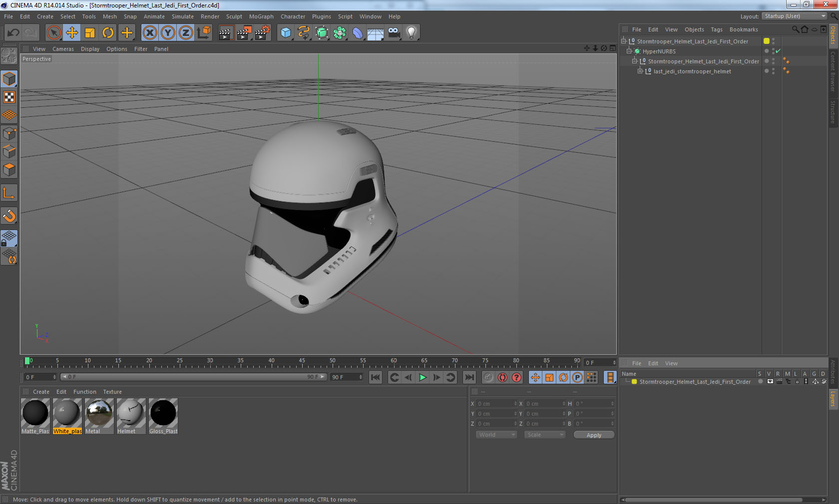Click the green HyperNURBS generator icon
Image resolution: width=839 pixels, height=504 pixels.
[322, 33]
